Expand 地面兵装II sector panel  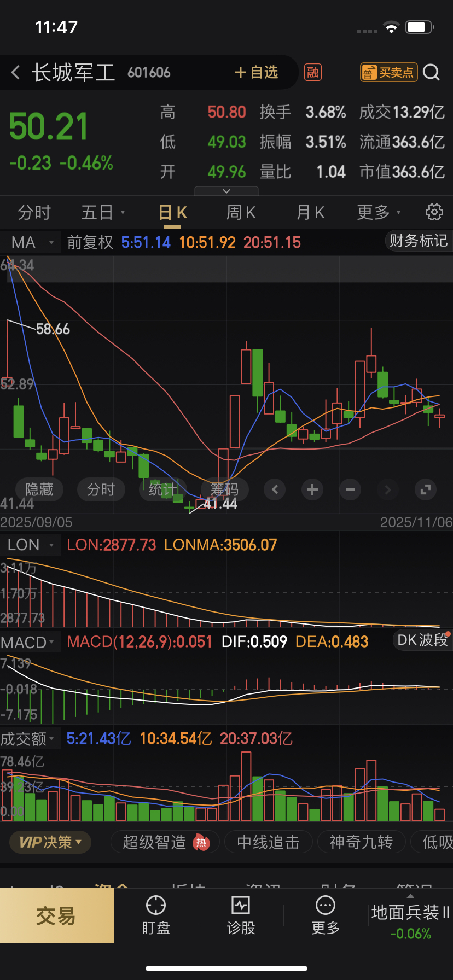(410, 915)
